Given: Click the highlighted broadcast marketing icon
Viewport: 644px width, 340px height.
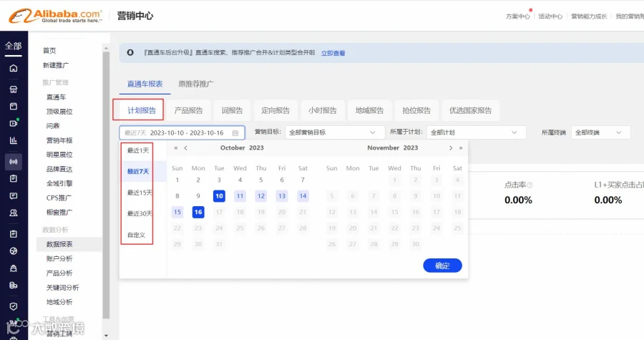Looking at the screenshot, I should tap(14, 162).
